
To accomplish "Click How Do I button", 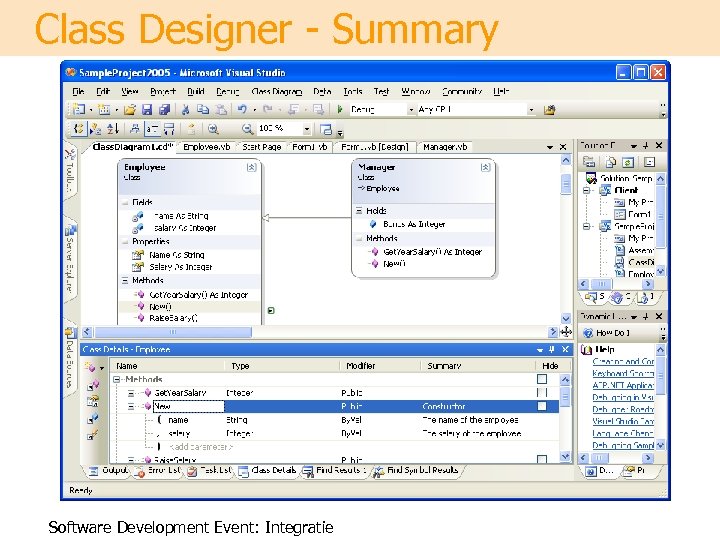I will point(607,333).
